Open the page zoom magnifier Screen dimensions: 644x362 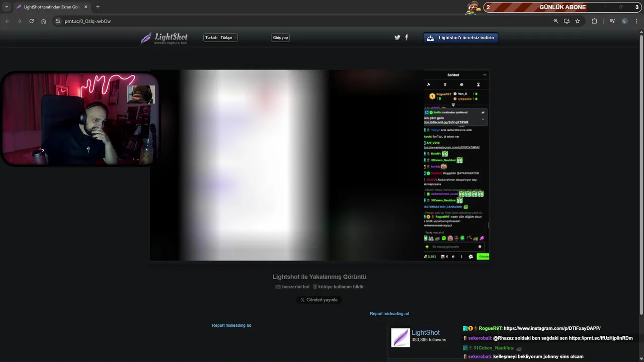click(556, 21)
